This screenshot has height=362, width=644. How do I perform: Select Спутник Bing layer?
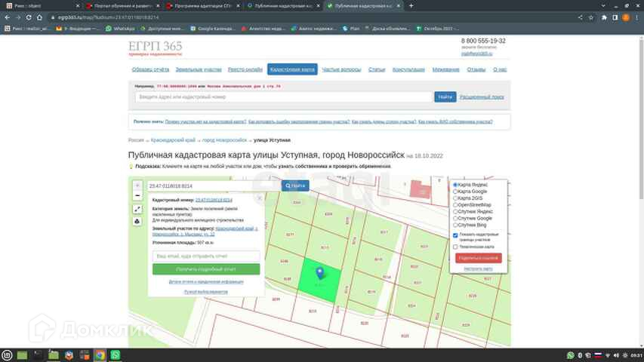point(455,225)
